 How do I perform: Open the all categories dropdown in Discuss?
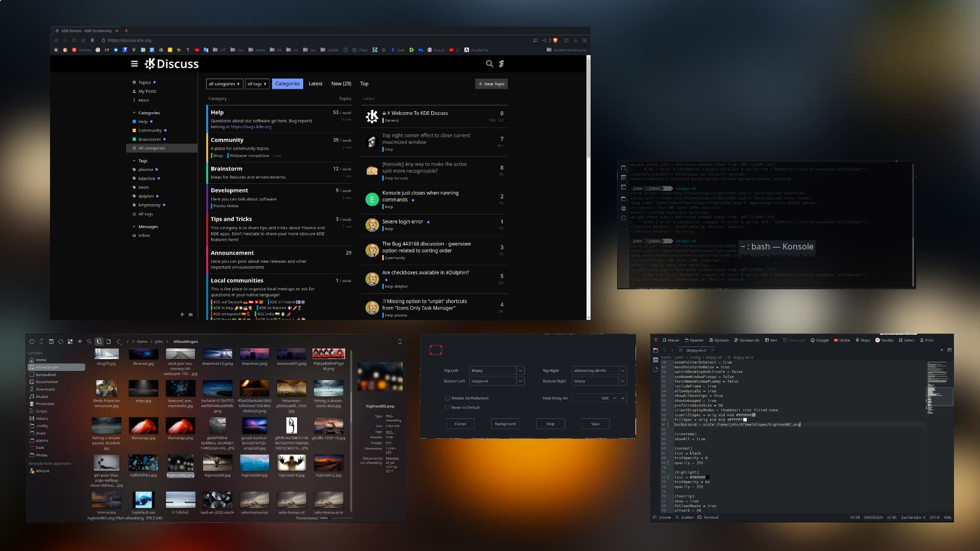tap(224, 84)
